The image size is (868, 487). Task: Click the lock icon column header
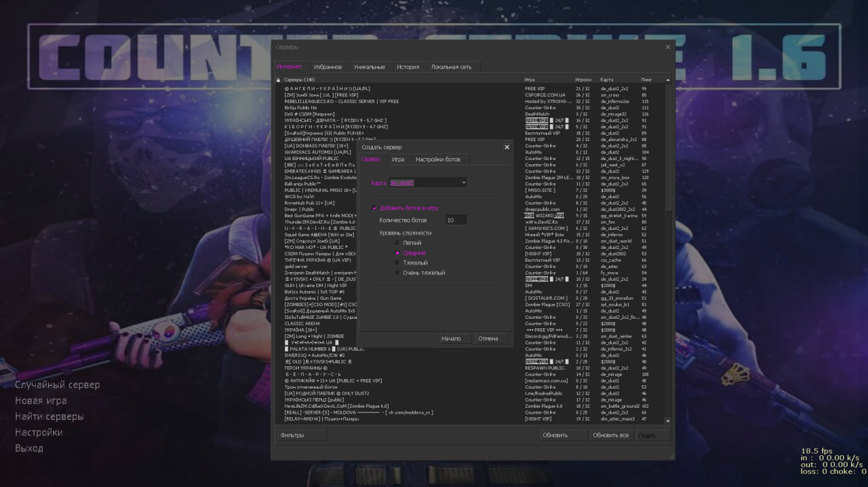pos(278,79)
